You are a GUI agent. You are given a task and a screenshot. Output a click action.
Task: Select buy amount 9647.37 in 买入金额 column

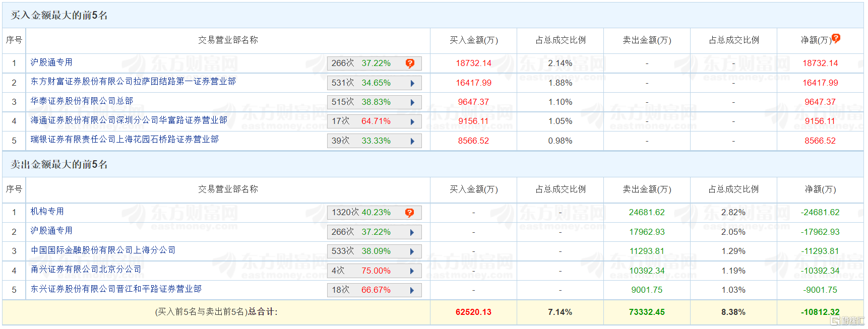tap(474, 102)
